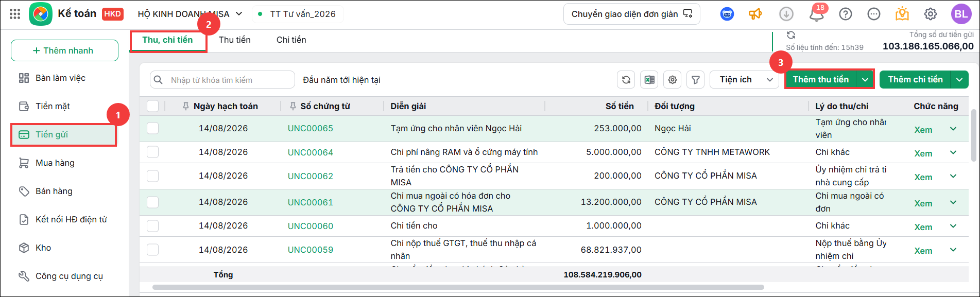
Task: Reload the voucher list with refresh icon
Action: [x=626, y=80]
